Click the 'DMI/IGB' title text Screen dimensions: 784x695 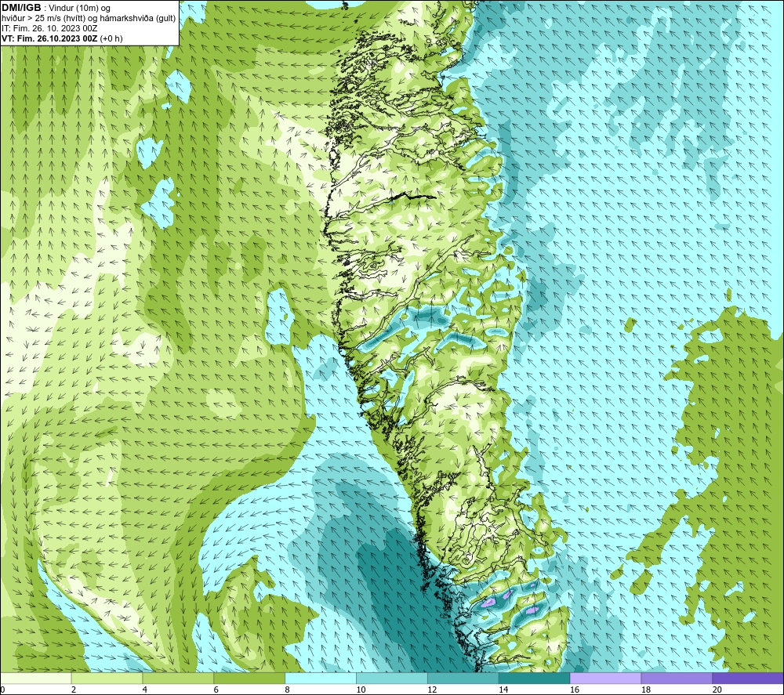tap(21, 8)
